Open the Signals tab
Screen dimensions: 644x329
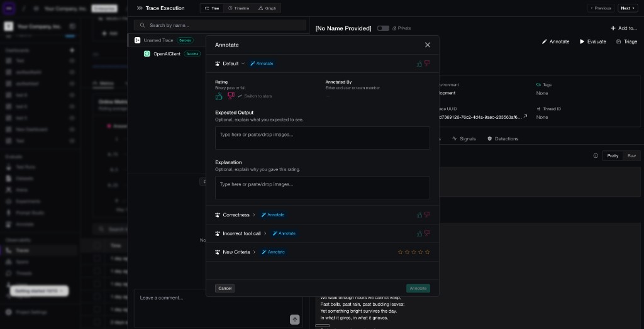coord(464,139)
